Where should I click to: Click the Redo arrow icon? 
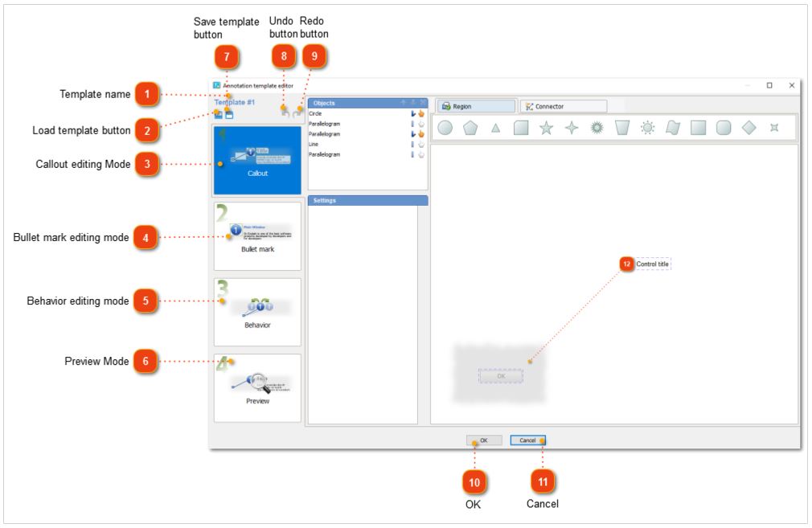click(x=297, y=112)
